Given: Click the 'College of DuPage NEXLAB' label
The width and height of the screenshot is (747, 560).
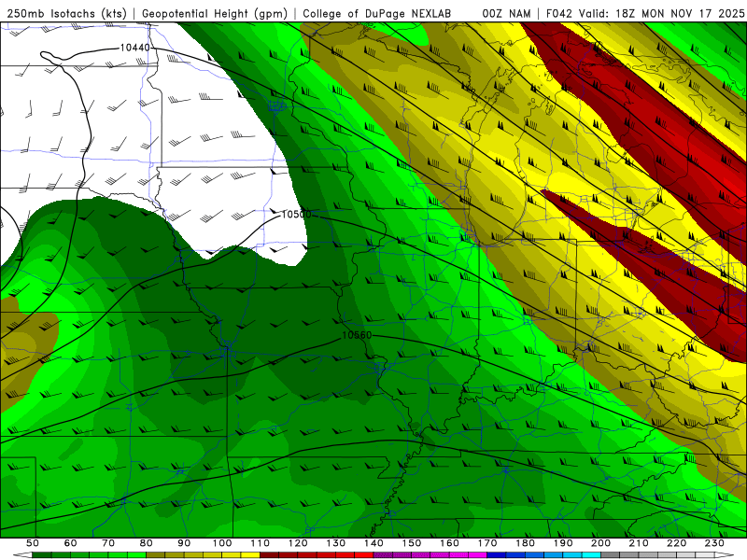Looking at the screenshot, I should 377,13.
